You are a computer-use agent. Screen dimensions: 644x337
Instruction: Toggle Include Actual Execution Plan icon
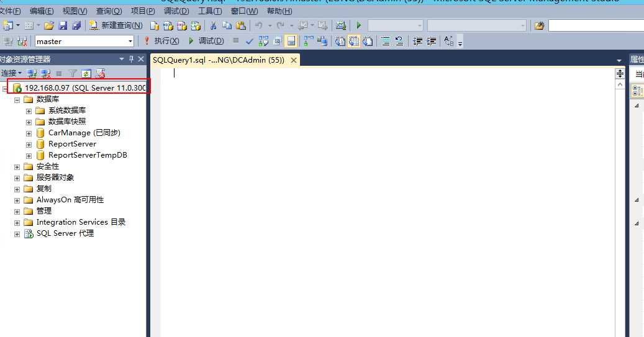308,41
